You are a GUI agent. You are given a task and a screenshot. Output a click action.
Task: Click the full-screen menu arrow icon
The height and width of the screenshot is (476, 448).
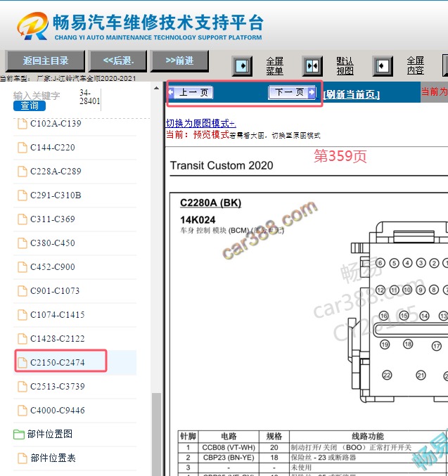pyautogui.click(x=242, y=66)
